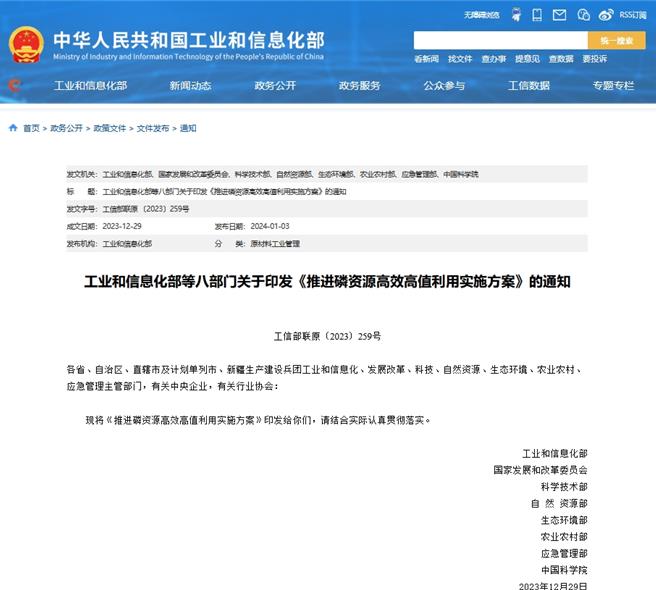Click the 要投诉 quick link
656x590 pixels.
595,59
